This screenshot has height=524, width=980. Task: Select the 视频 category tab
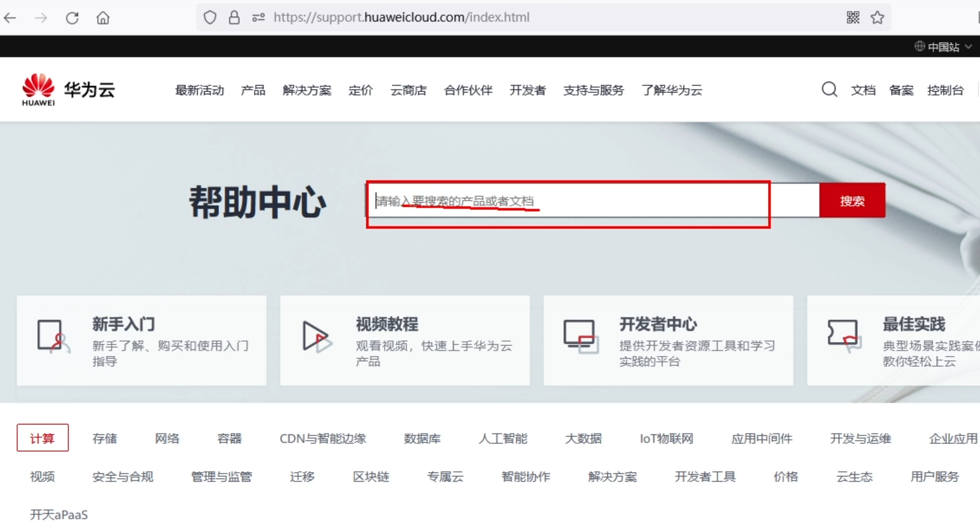(42, 477)
